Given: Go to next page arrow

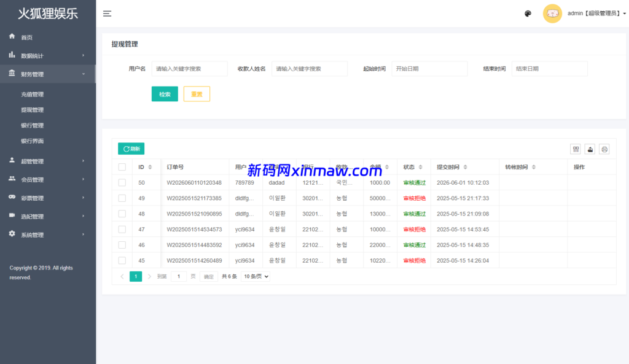Looking at the screenshot, I should pyautogui.click(x=149, y=277).
